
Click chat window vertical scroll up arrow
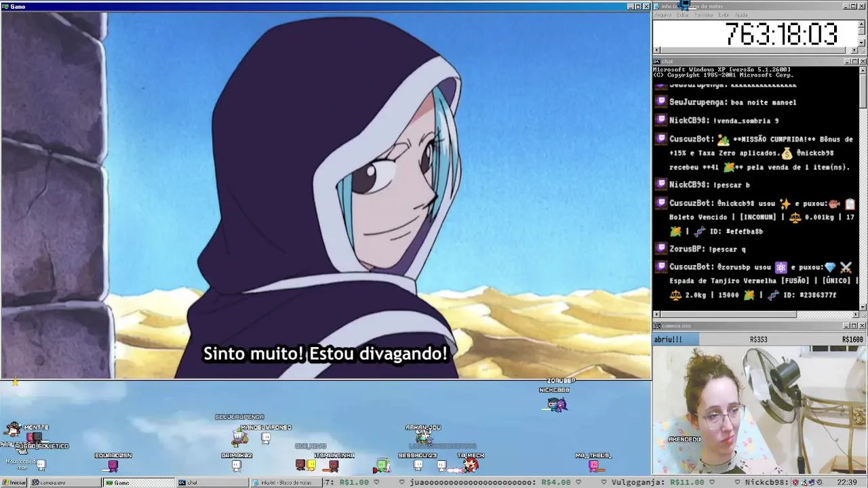click(863, 70)
